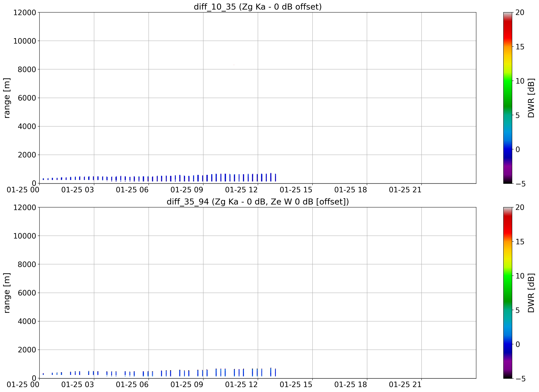Select x-tick '01-25 21' under diff_35_94 plot
The width and height of the screenshot is (539, 392).
pyautogui.click(x=405, y=385)
